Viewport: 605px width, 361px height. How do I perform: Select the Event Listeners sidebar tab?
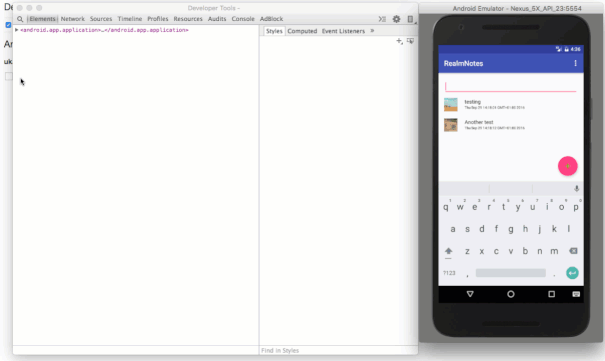pos(343,31)
